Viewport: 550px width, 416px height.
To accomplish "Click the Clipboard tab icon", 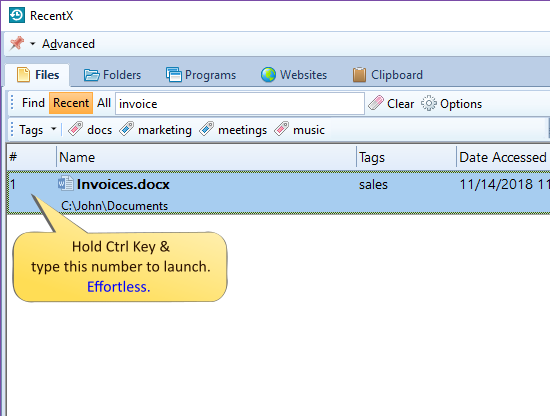I will 360,75.
